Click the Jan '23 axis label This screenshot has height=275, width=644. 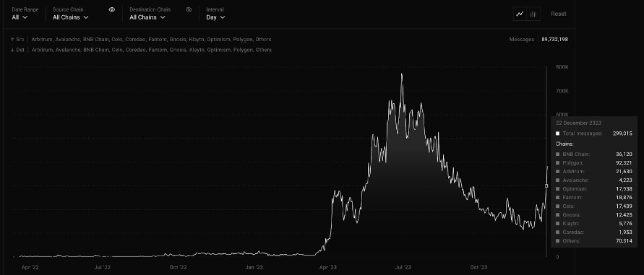coord(254,267)
